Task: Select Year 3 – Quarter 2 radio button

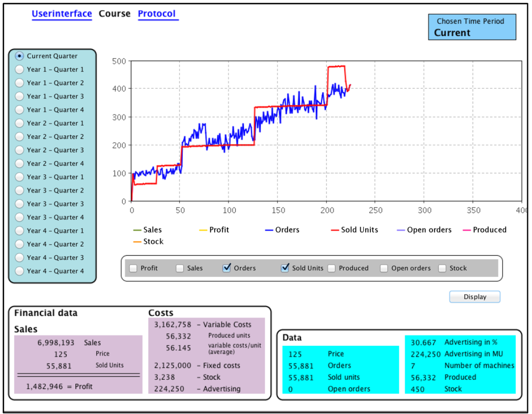Action: coord(20,190)
